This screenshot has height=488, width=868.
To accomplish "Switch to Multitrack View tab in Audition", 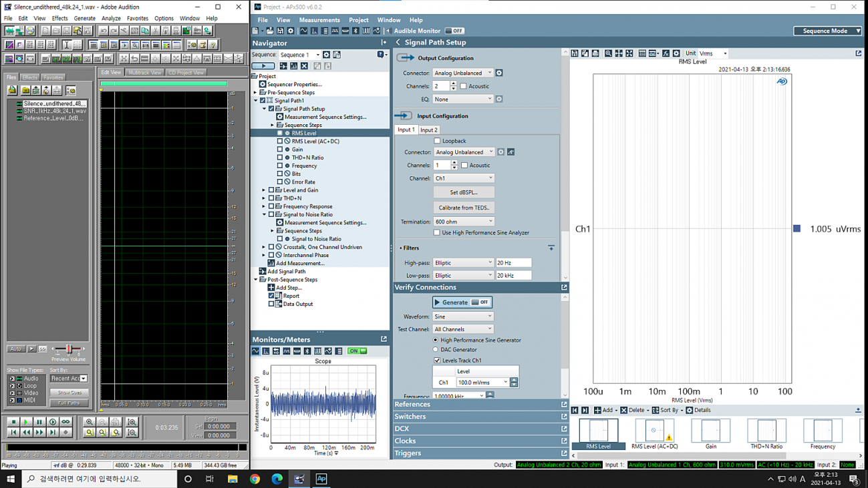I will coord(144,72).
